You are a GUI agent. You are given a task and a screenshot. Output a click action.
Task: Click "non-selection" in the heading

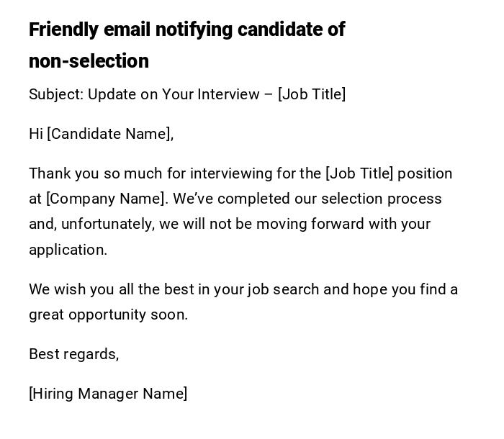click(89, 61)
